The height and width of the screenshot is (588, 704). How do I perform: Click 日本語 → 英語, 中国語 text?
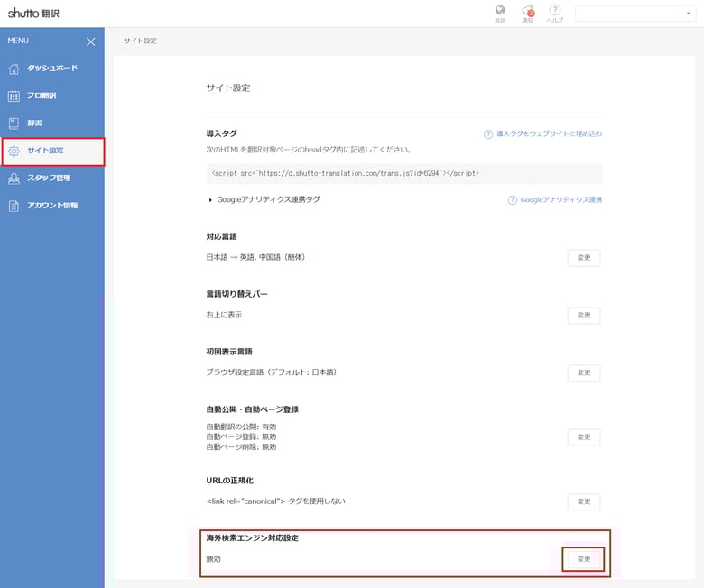pyautogui.click(x=256, y=257)
